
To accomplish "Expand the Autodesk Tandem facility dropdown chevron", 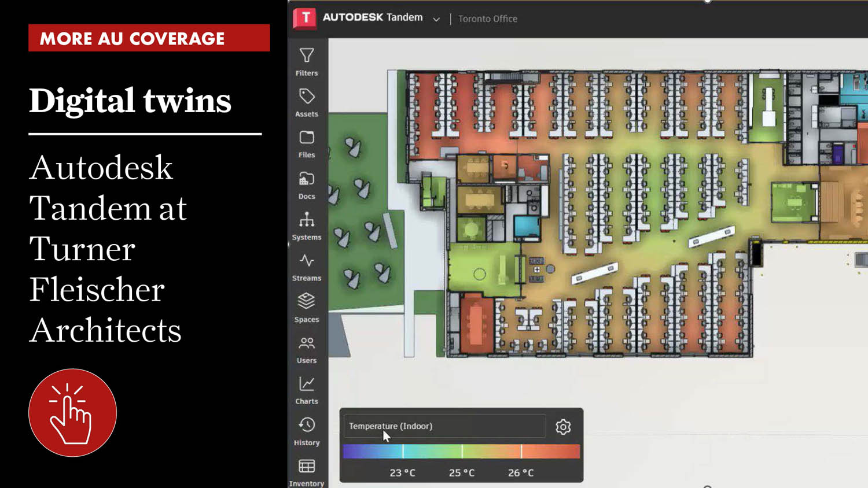I will tap(436, 19).
